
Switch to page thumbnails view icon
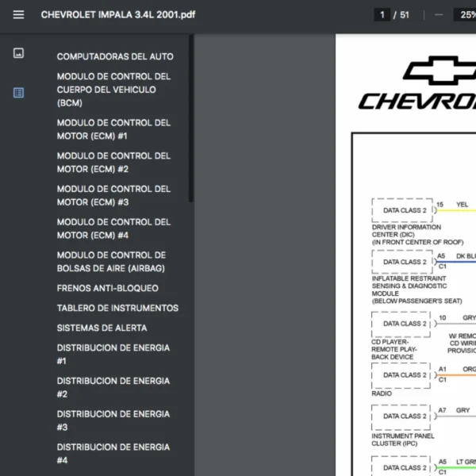[x=18, y=53]
